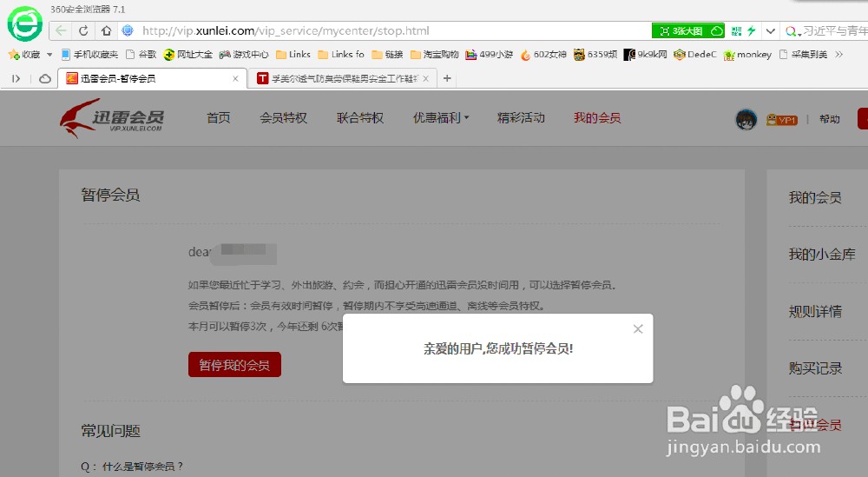Close the 迅雷会员-暂停会员 tab

235,79
